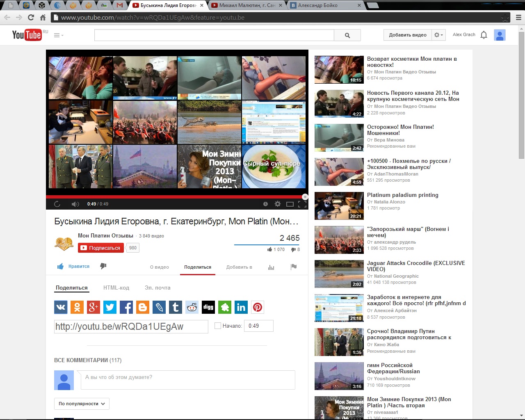Click the video progress bar scrubber

click(305, 197)
